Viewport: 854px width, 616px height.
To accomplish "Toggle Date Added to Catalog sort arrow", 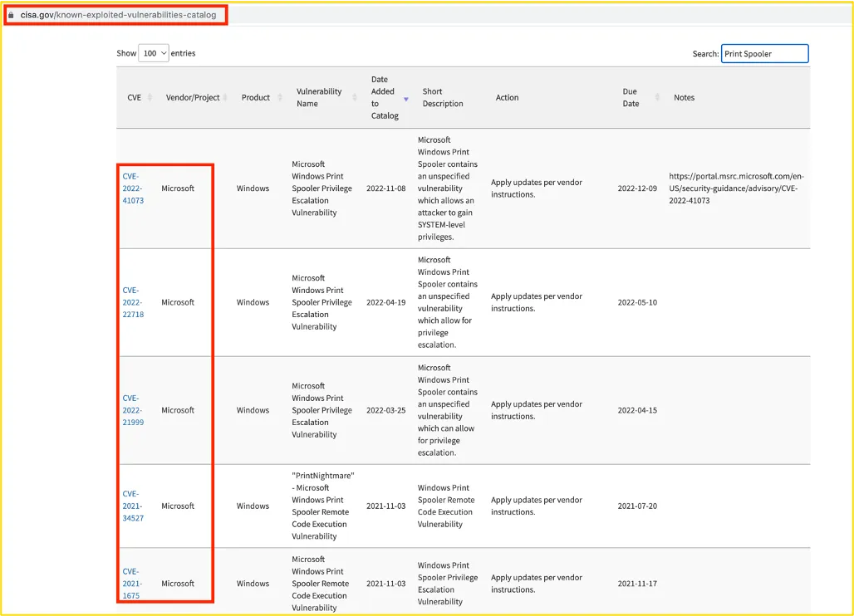I will 406,99.
